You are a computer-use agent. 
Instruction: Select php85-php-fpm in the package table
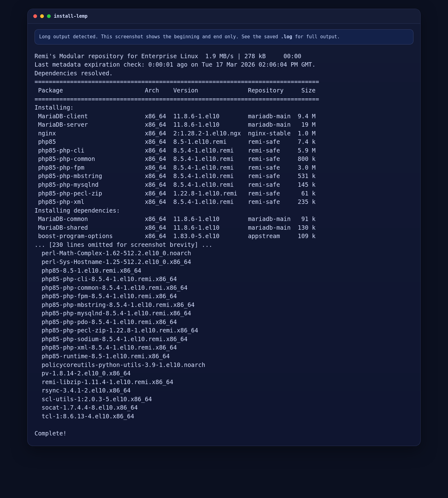pos(61,168)
